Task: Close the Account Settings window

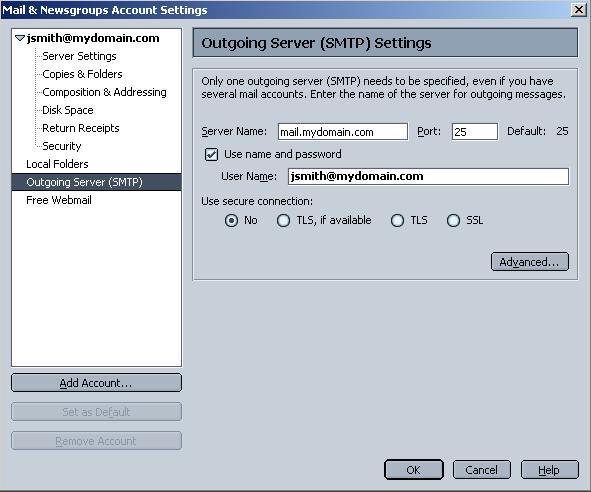Action: click(x=578, y=9)
